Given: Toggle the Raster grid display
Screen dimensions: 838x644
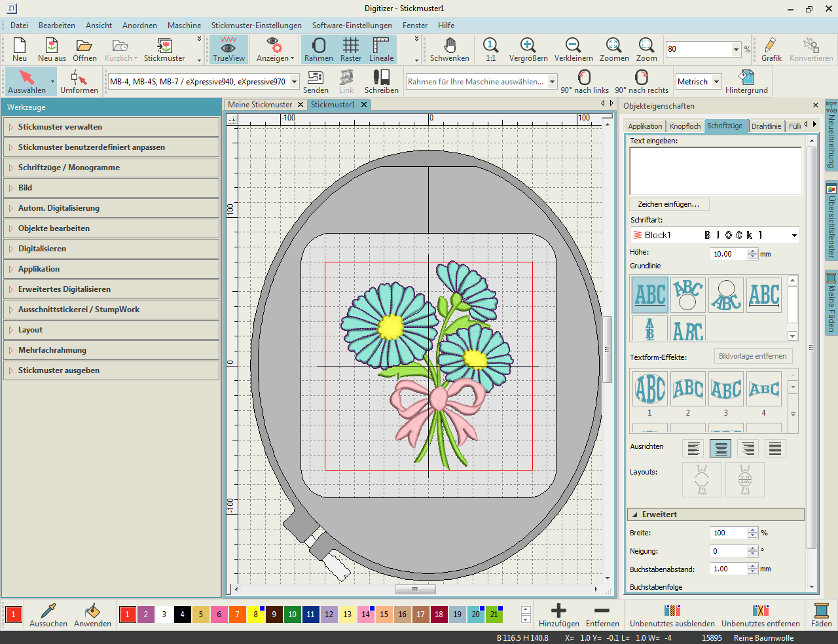Looking at the screenshot, I should coord(351,49).
